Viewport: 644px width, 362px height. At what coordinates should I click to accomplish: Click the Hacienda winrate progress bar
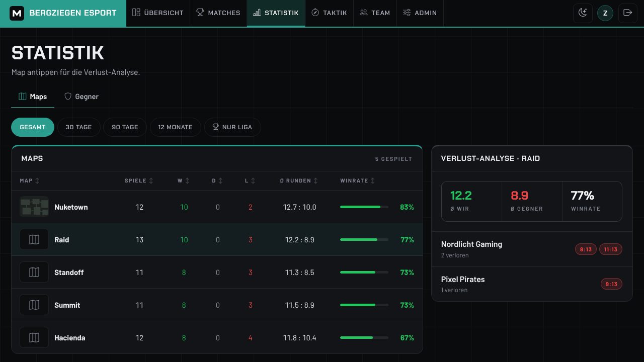[364, 337]
